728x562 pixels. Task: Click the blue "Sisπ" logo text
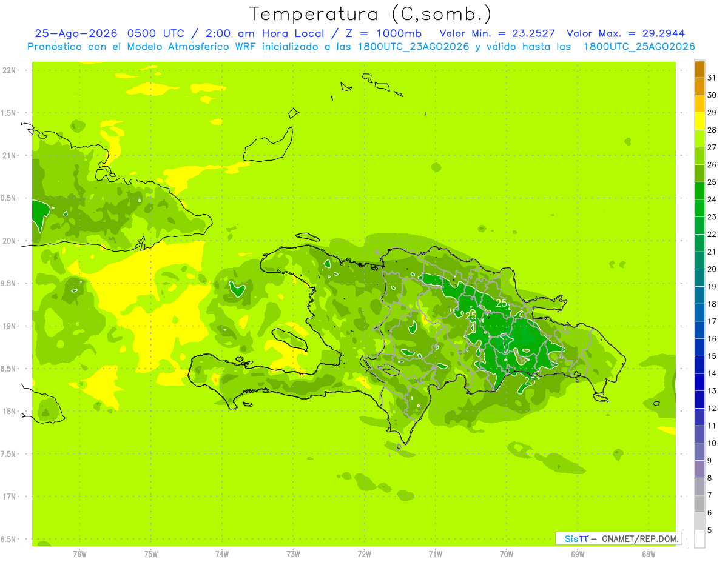576,538
